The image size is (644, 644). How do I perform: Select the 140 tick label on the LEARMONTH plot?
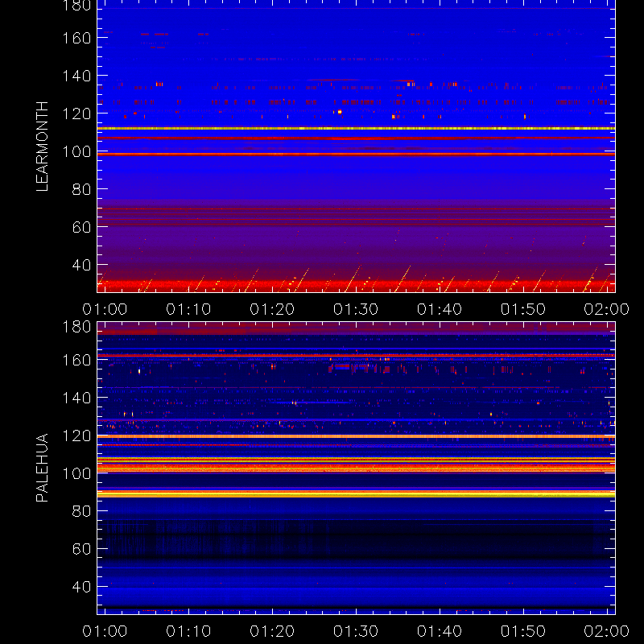76,76
